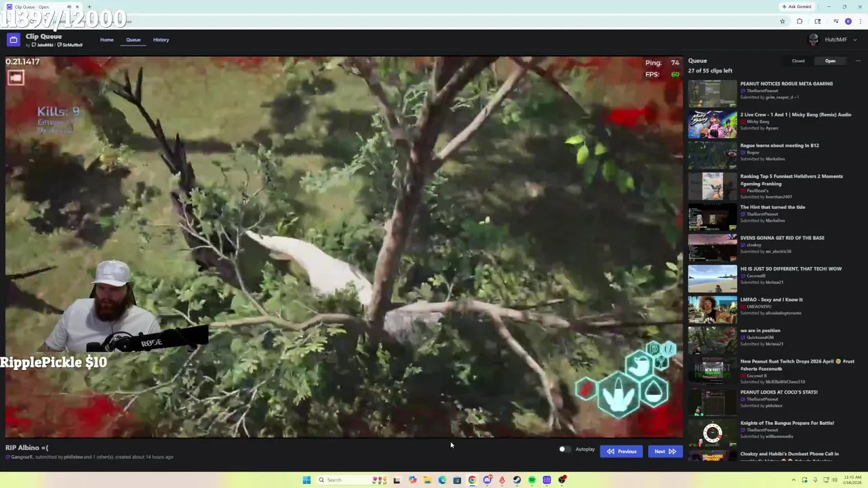Click the Clip Queue logo icon
Viewport: 868px width, 488px height.
(14, 40)
